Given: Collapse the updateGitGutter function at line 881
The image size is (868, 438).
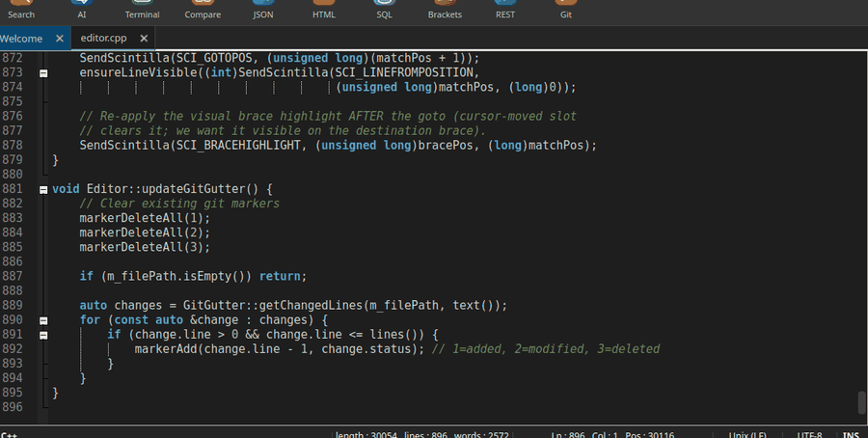Looking at the screenshot, I should coord(43,190).
